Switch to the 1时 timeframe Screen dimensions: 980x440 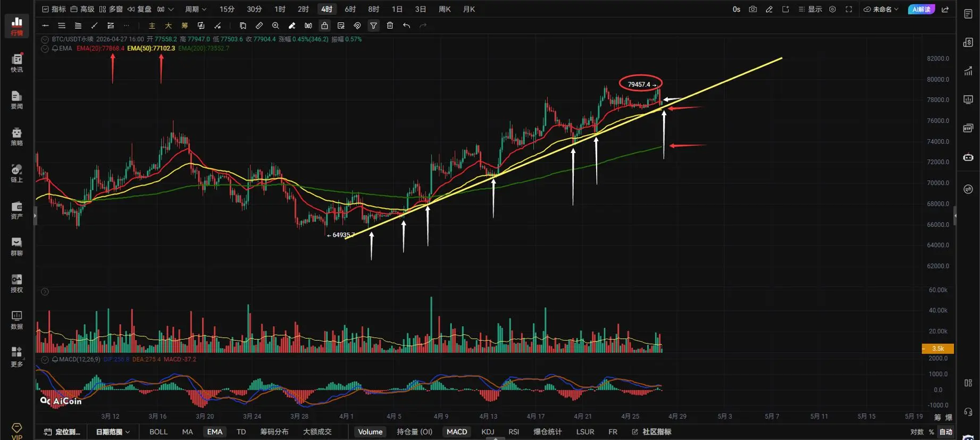coord(280,9)
